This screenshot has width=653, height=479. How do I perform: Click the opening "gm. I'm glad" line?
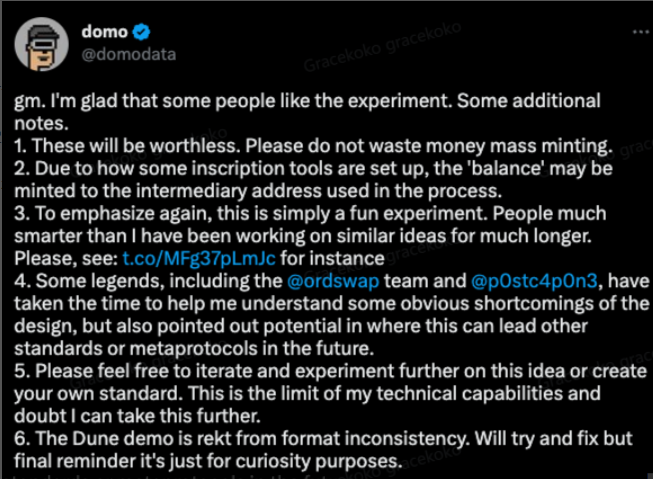pyautogui.click(x=307, y=112)
